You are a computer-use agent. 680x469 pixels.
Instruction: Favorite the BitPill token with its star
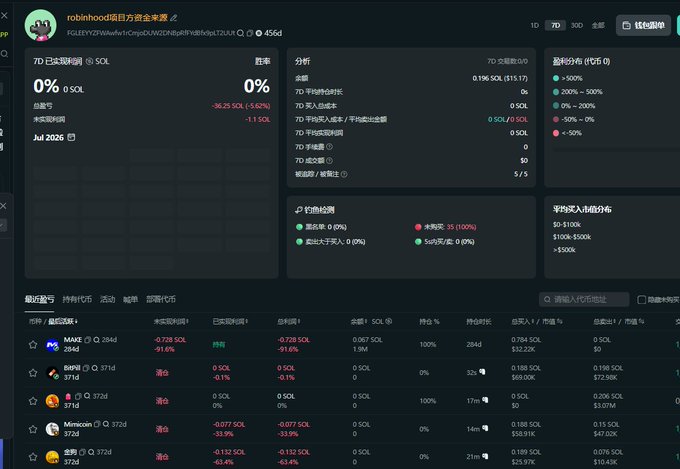33,373
